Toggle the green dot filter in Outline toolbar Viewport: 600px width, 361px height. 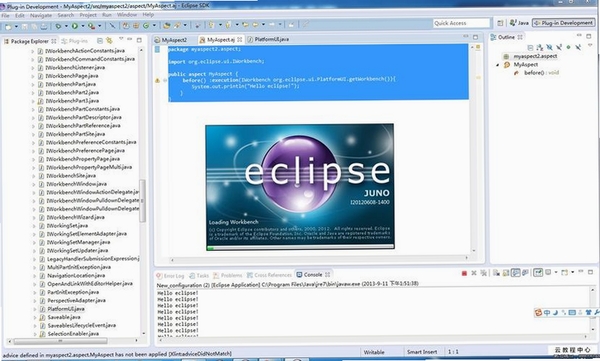tap(569, 47)
